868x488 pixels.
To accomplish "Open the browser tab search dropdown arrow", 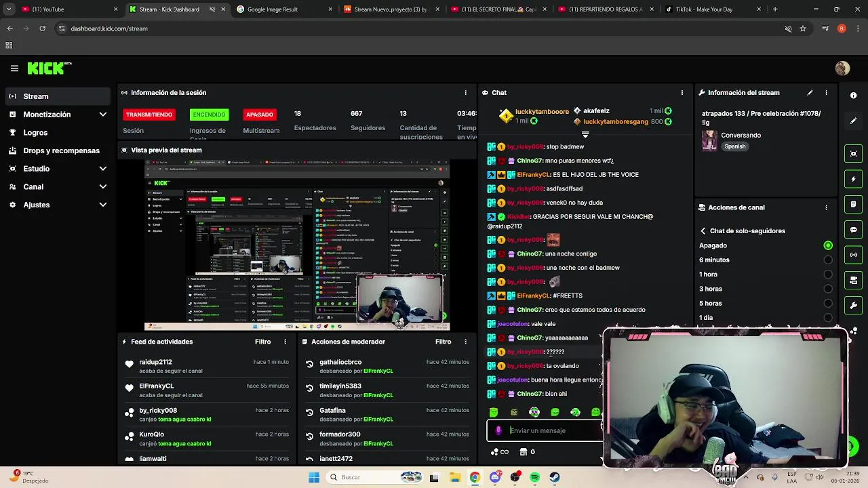I will [9, 9].
